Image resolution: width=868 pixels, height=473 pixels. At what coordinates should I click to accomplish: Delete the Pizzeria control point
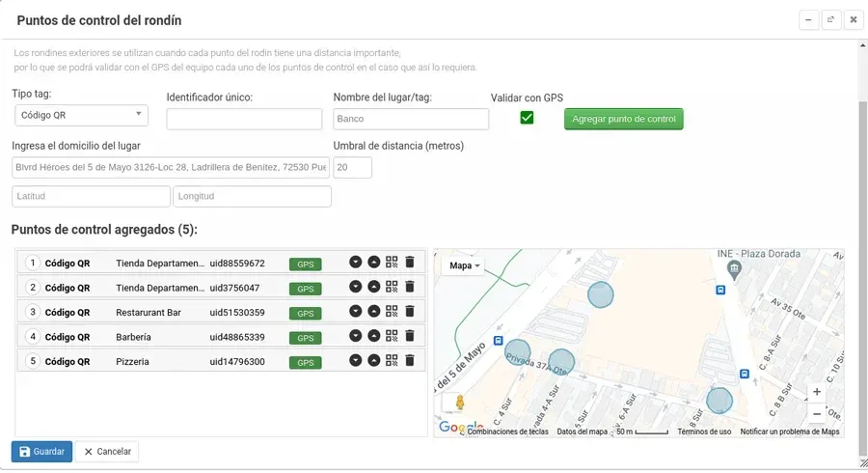[x=409, y=361]
